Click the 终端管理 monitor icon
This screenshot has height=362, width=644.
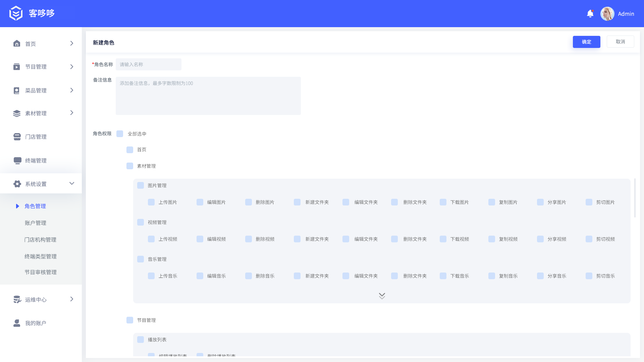pos(17,160)
